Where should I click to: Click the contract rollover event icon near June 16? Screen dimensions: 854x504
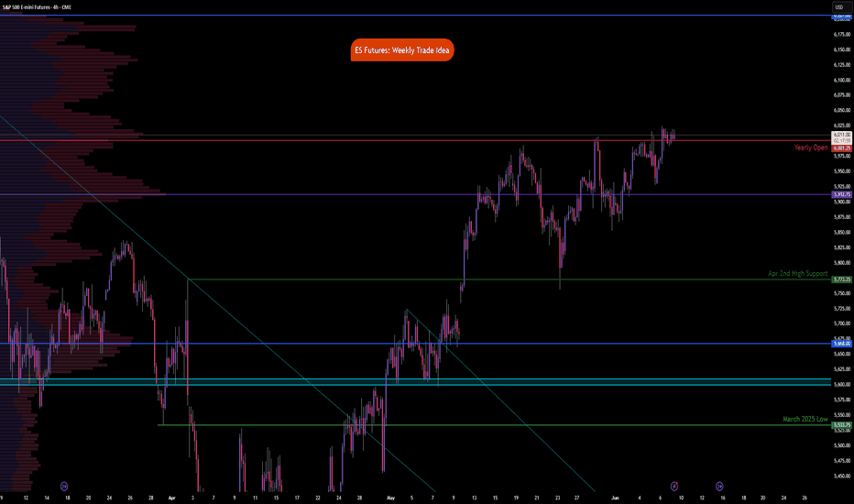[x=719, y=486]
